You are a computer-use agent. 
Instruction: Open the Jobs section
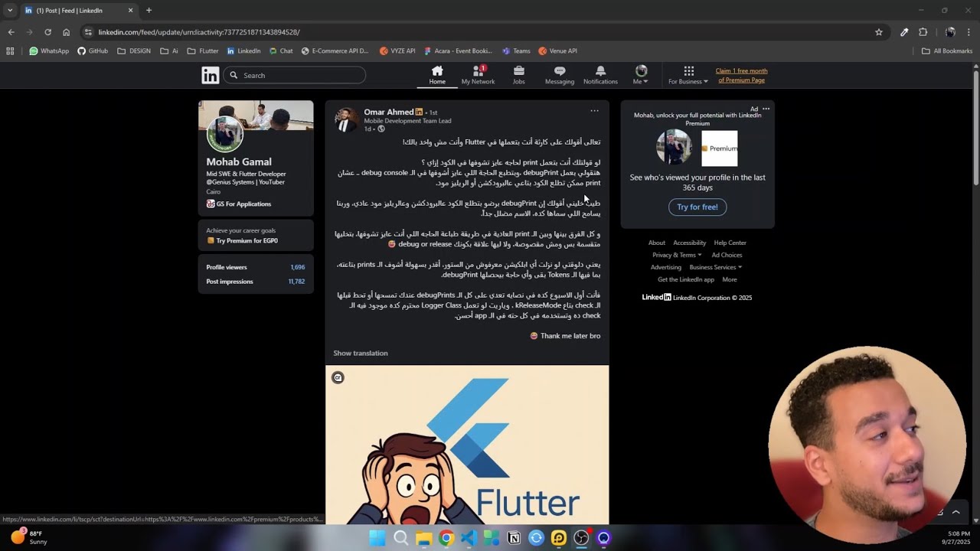point(519,75)
